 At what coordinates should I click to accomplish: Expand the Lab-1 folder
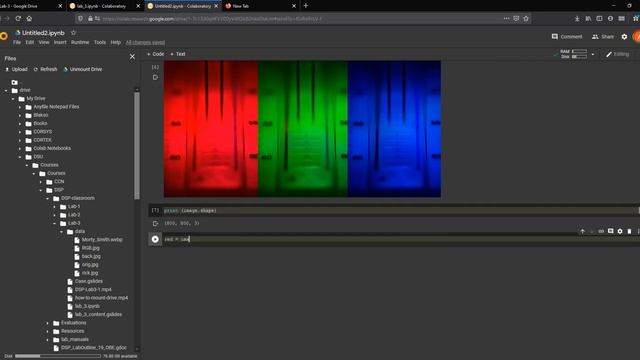55,207
